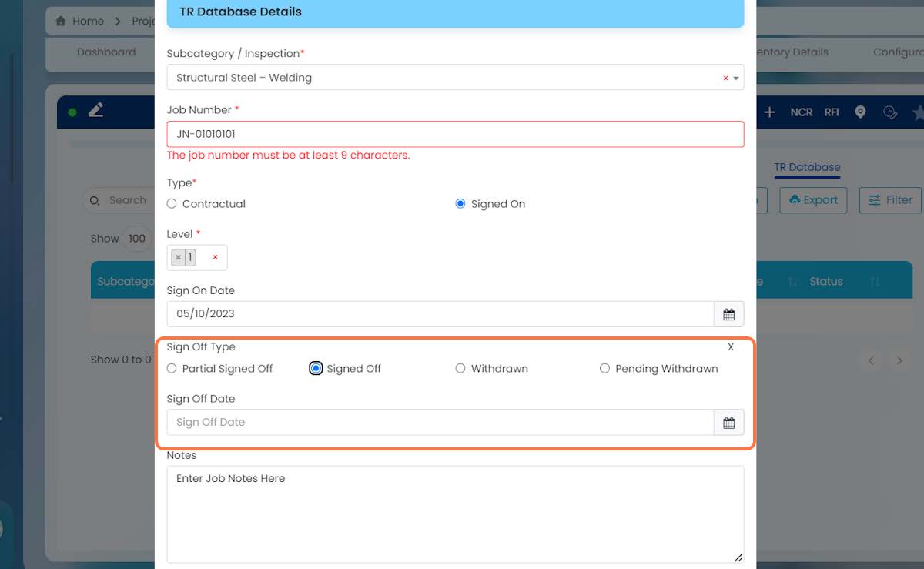Choose Partial Signed Off option

(x=172, y=369)
